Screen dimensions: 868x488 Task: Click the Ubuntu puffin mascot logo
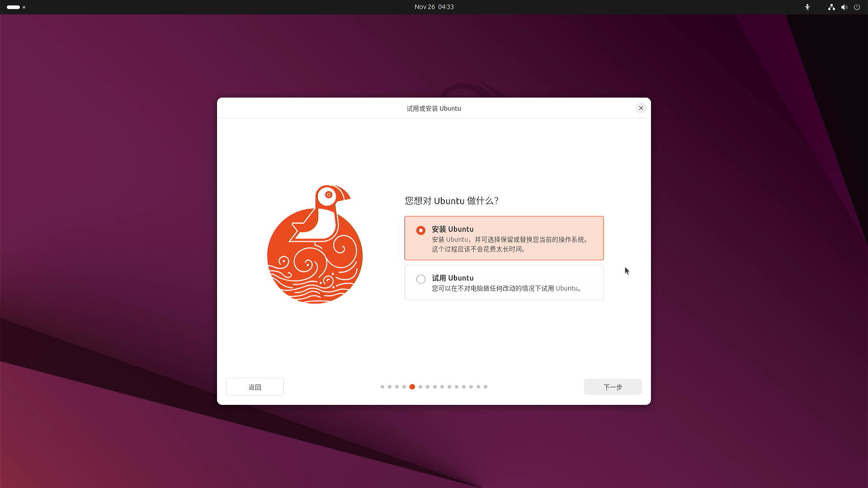pyautogui.click(x=315, y=244)
